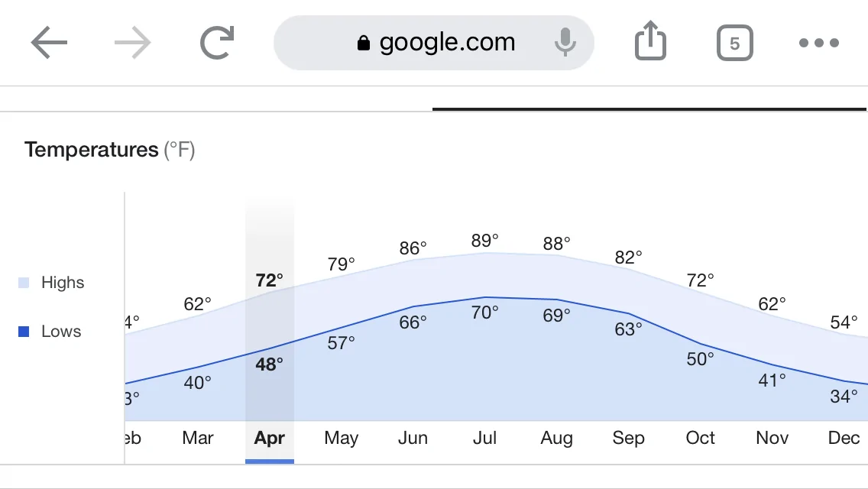Open the three-dot more menu
Viewport: 868px width, 489px height.
point(819,43)
